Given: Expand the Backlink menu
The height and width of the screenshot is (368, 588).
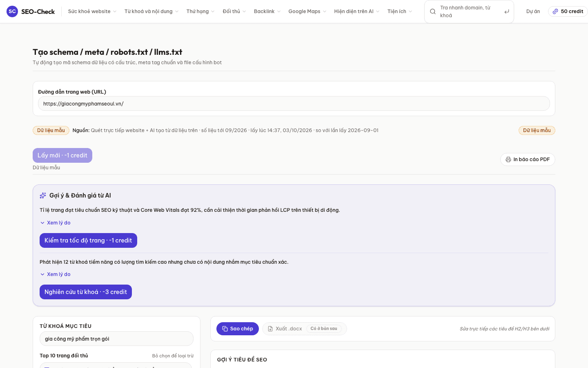Looking at the screenshot, I should [267, 11].
